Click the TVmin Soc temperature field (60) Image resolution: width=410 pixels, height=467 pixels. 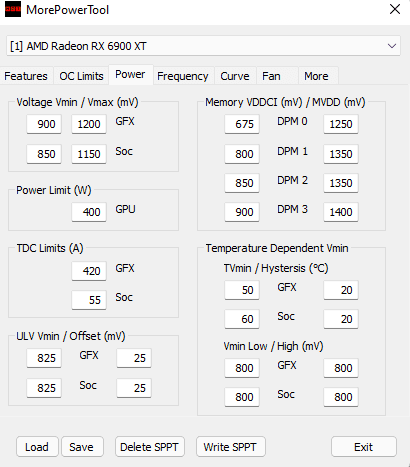click(242, 319)
